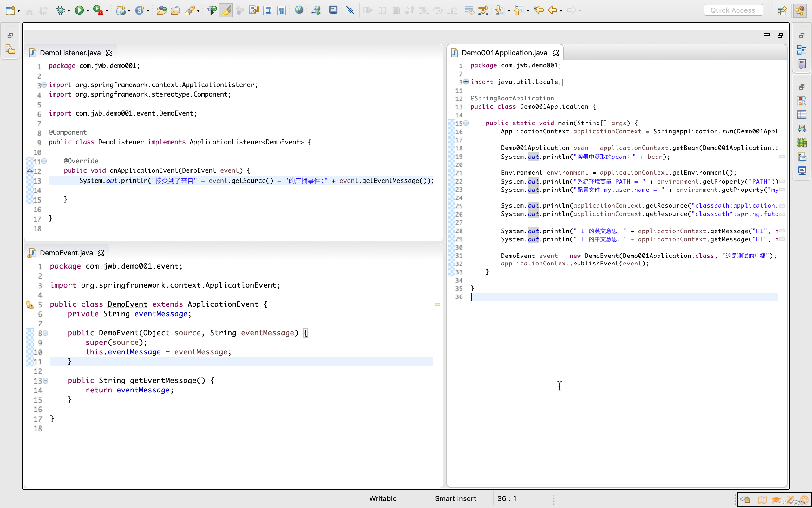Click the yellow warning overview ruler marker
This screenshot has height=508, width=812.
(x=437, y=304)
